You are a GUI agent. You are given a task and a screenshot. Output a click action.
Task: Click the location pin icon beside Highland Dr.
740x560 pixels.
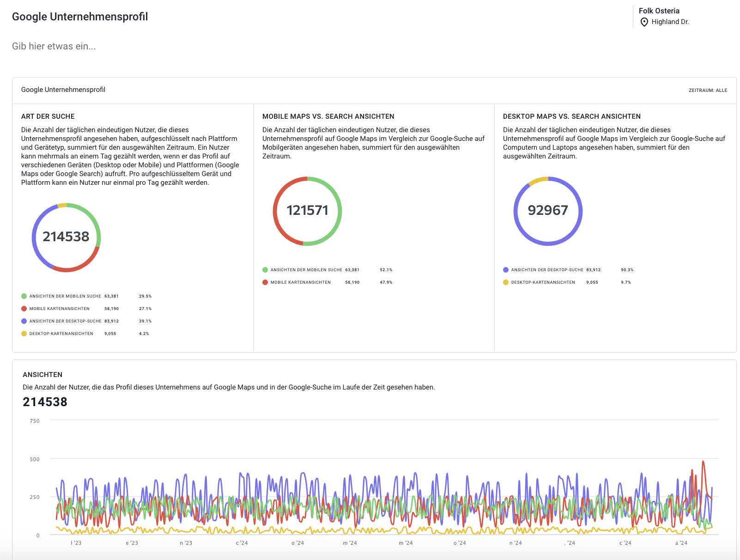click(644, 22)
